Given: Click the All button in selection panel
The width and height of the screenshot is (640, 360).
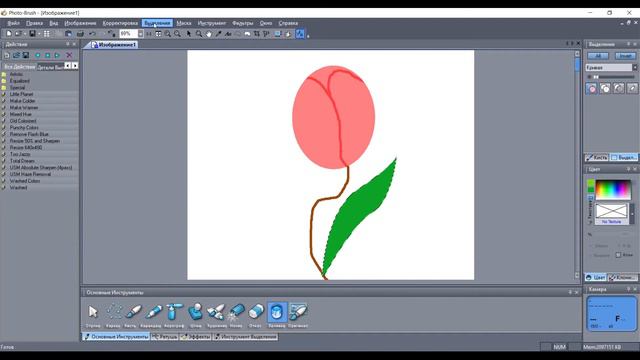Looking at the screenshot, I should (x=598, y=56).
